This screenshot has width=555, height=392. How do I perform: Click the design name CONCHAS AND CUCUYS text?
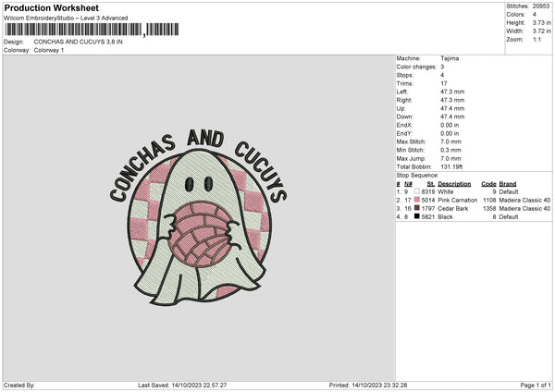point(79,42)
